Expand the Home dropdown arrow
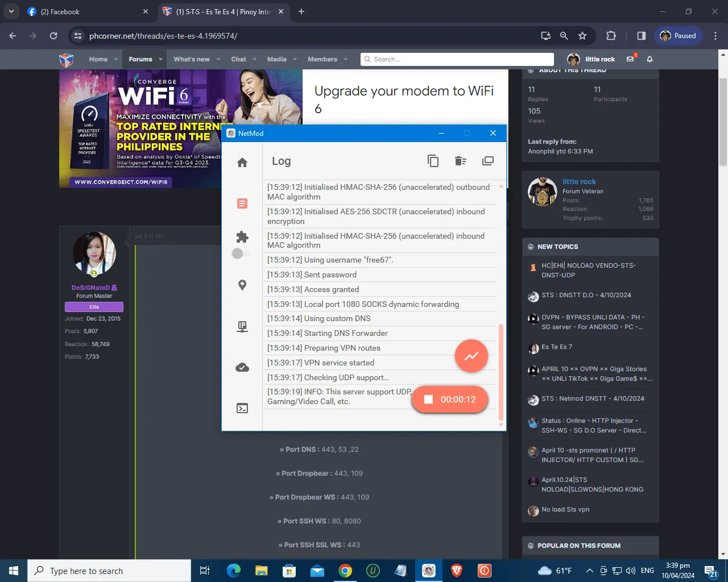Viewport: 728px width, 582px height. click(116, 59)
